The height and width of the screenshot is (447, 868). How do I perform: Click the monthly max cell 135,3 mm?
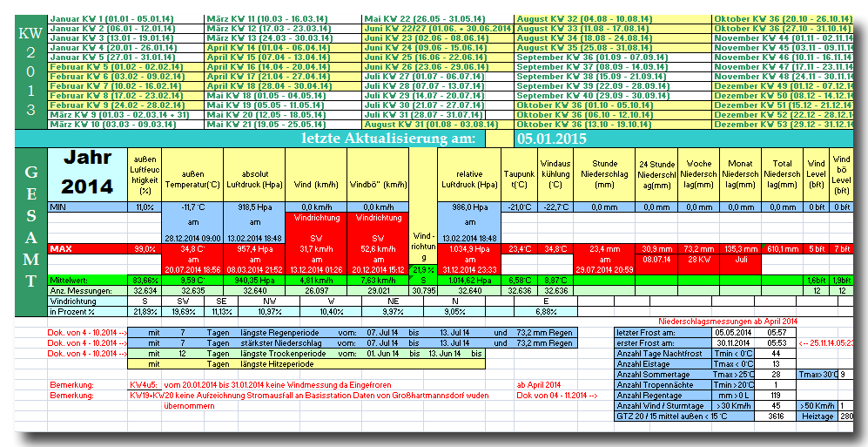coord(741,249)
